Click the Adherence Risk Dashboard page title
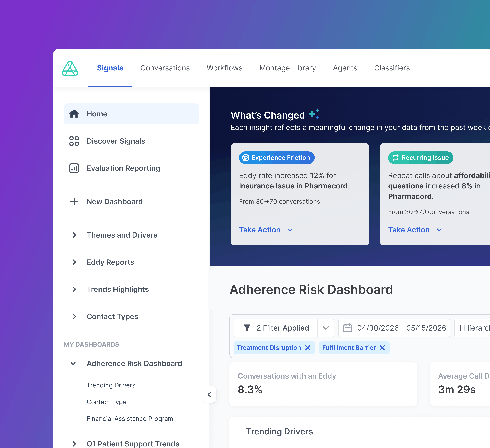 [311, 290]
